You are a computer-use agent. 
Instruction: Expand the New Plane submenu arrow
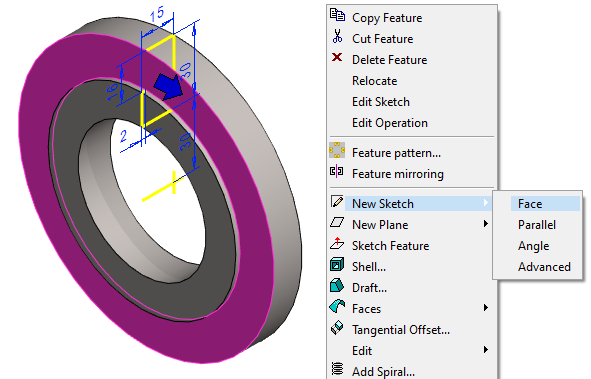(x=486, y=224)
